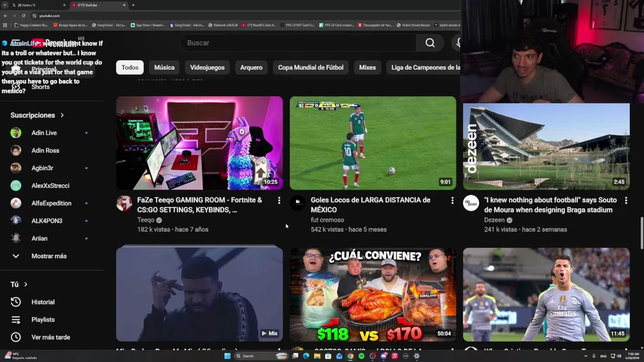Open Spotify from the taskbar
The width and height of the screenshot is (644, 362).
[361, 356]
